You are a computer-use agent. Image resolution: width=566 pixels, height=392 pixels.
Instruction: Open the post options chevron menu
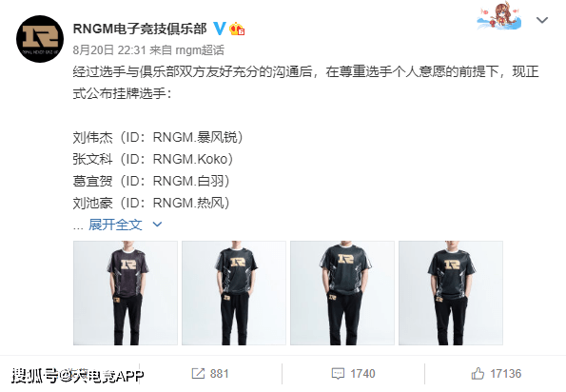tap(542, 20)
